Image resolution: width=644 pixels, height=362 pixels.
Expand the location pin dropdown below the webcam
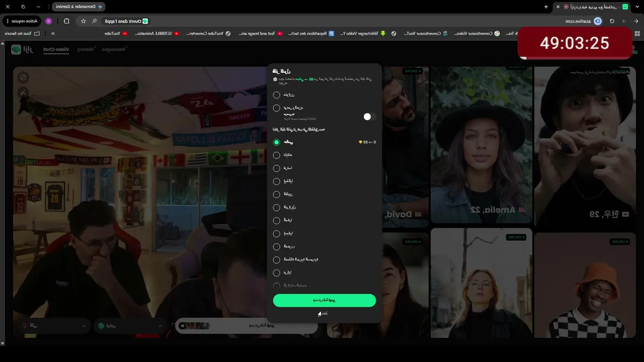click(x=55, y=326)
